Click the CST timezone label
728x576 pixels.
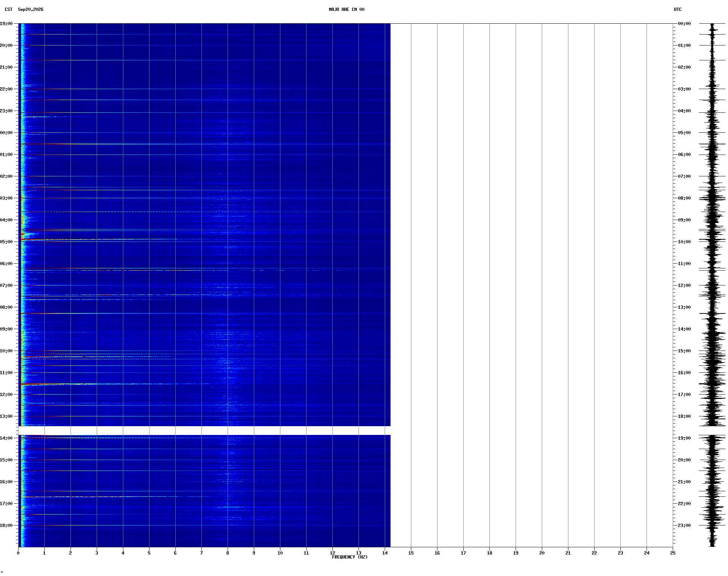(8, 9)
